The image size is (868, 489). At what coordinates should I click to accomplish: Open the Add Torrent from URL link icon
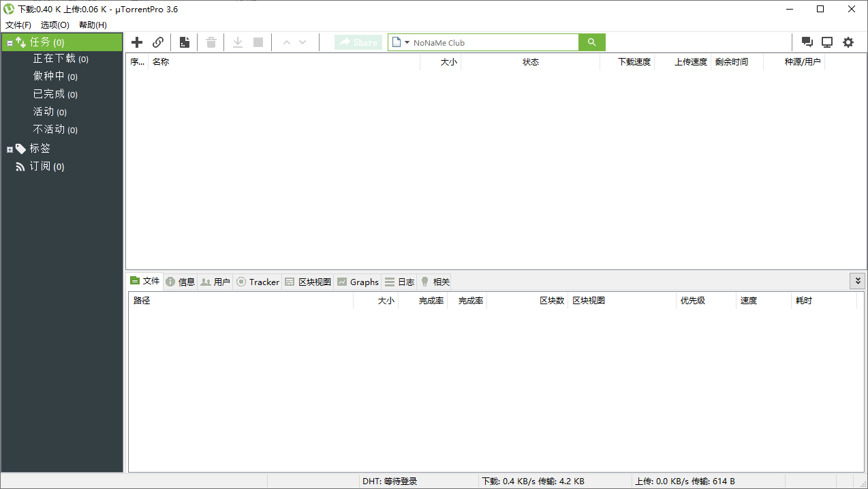tap(158, 42)
